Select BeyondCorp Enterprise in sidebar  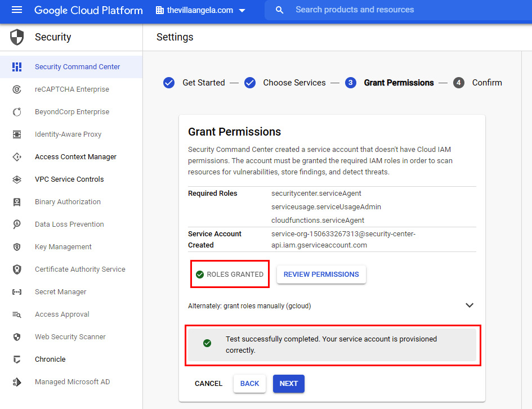pos(71,112)
